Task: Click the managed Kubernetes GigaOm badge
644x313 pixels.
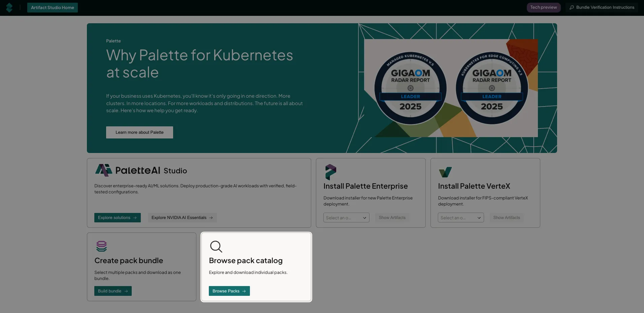Action: [x=410, y=88]
